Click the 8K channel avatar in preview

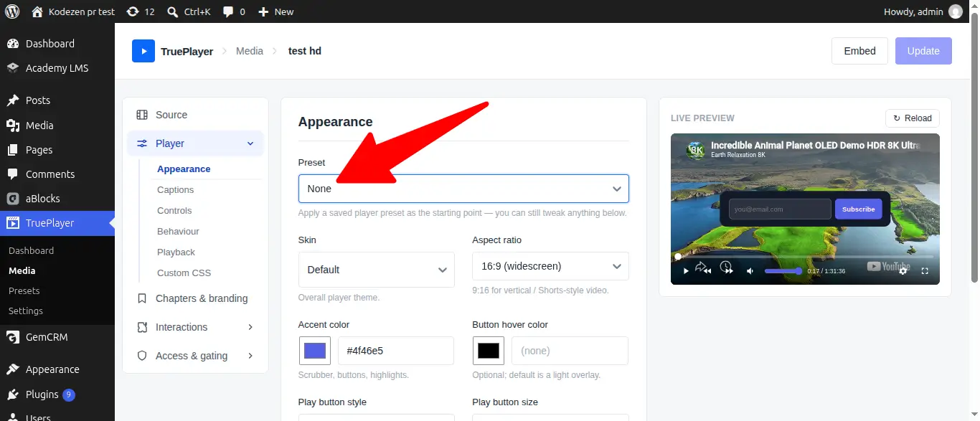coord(695,150)
